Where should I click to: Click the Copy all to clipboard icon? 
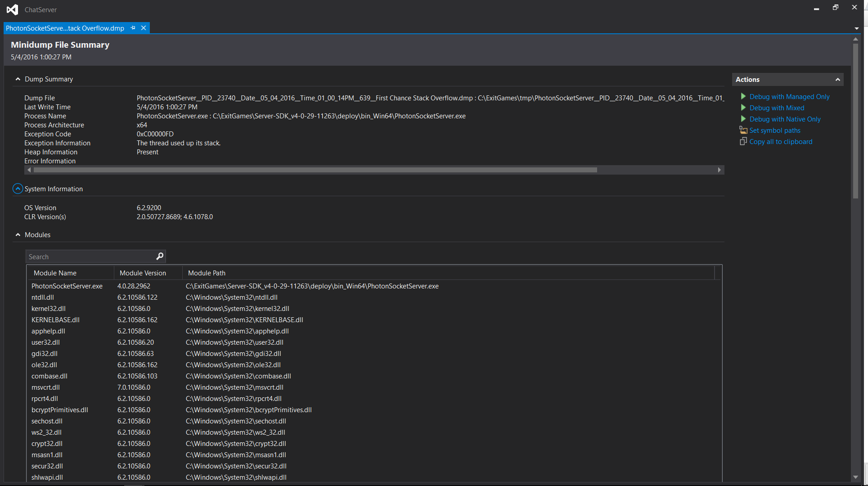tap(744, 141)
